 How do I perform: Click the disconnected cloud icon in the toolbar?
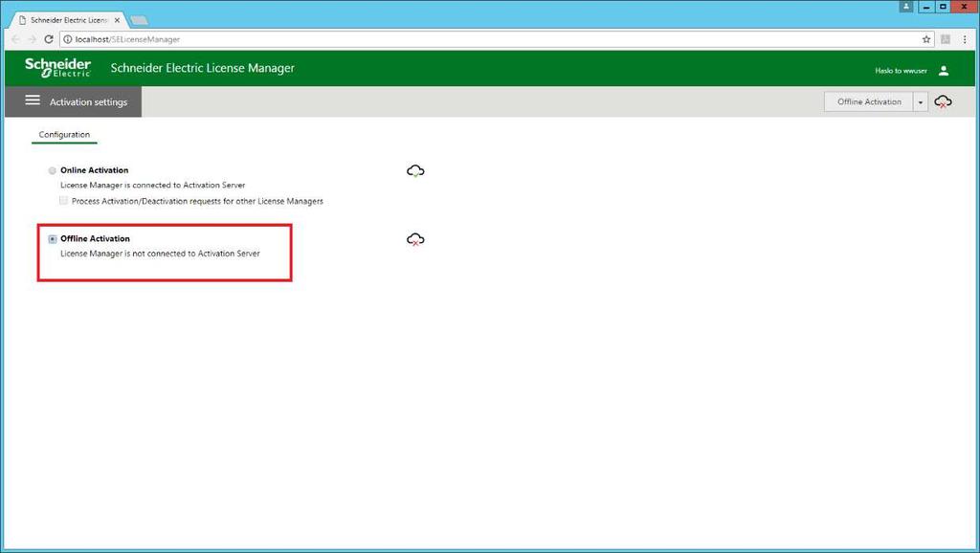(943, 101)
